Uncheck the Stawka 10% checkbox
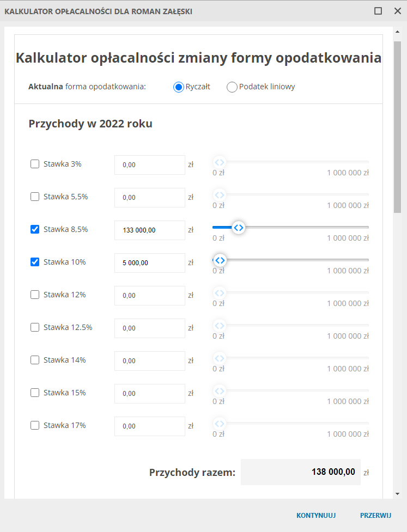 [x=35, y=262]
